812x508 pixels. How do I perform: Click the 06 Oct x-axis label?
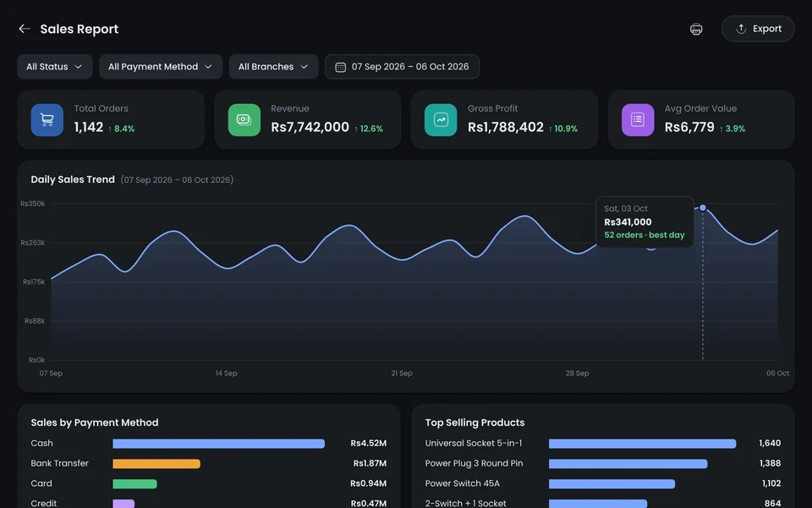coord(778,373)
